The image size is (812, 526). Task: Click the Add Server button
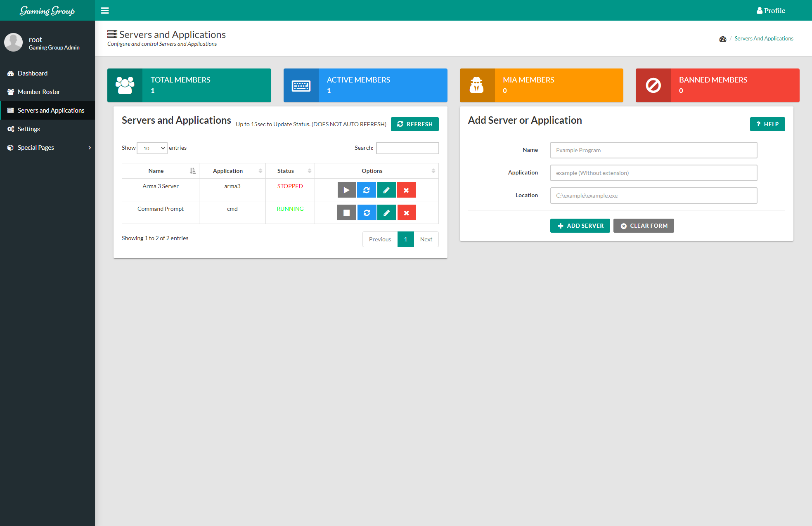[x=580, y=226]
